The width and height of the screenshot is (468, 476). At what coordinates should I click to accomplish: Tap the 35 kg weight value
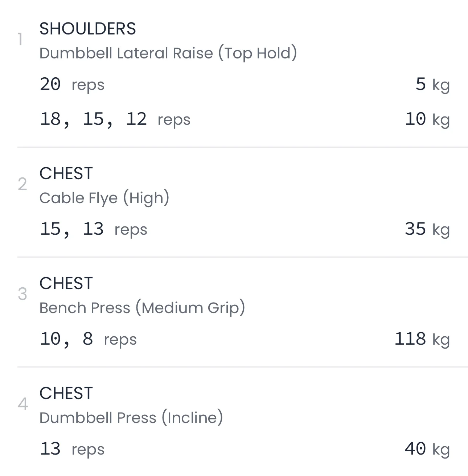click(427, 229)
